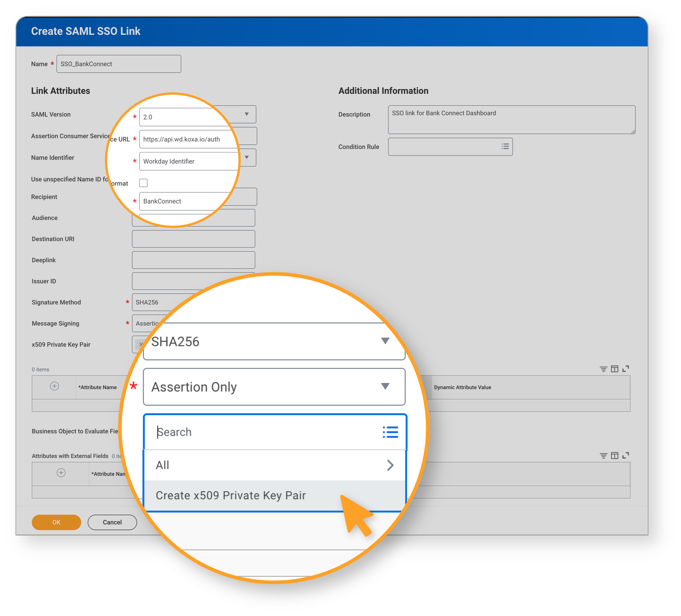Expand the Dynamic Attribute Value table fullscreen

click(x=626, y=369)
